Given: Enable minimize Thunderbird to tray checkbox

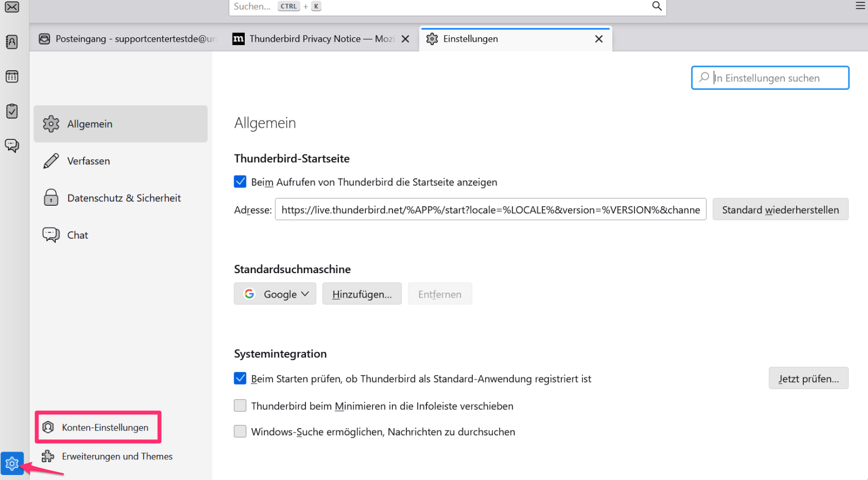Looking at the screenshot, I should point(240,406).
